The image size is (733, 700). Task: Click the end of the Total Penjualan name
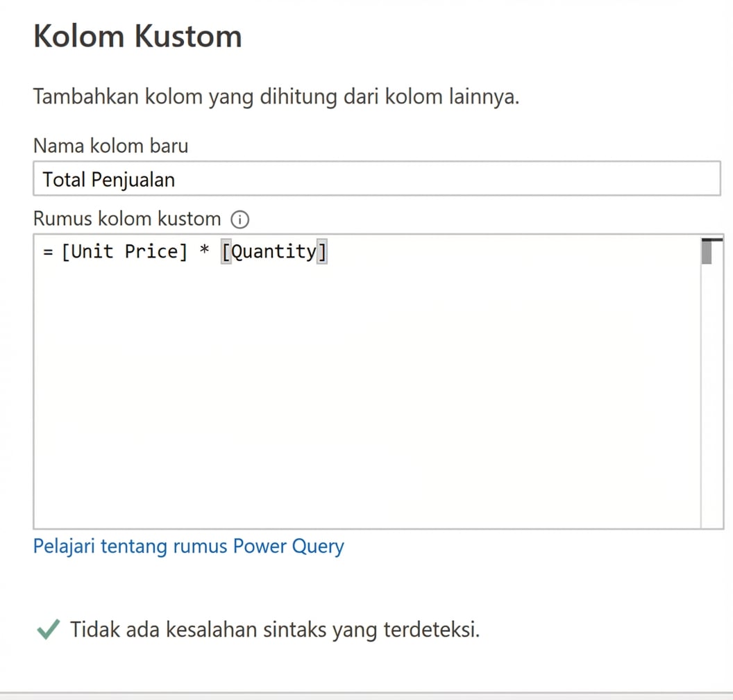click(x=175, y=179)
